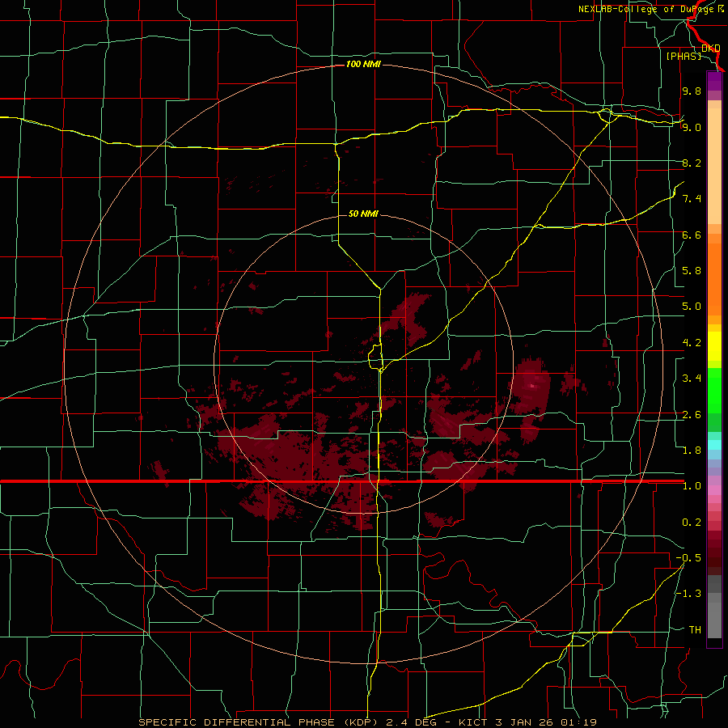Click the KICT 3 JAN 26 01:19 timestamp
Screen dimensions: 728x728
527,722
